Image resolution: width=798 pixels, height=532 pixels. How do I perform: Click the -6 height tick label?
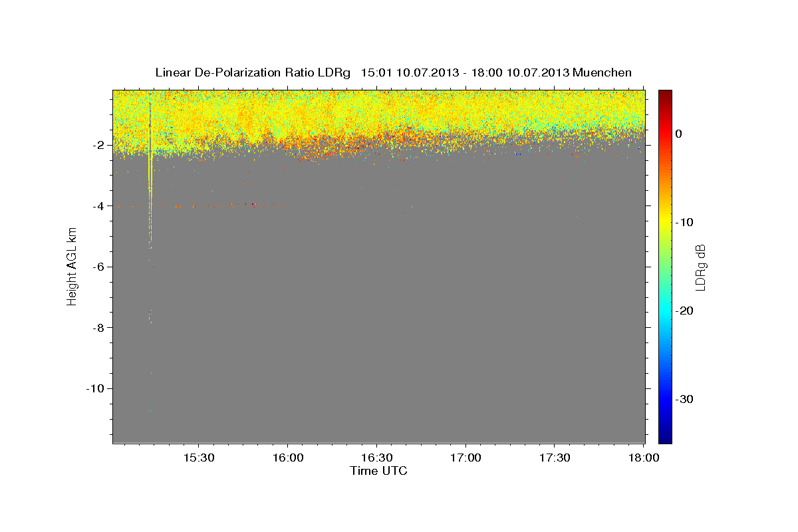(x=97, y=267)
